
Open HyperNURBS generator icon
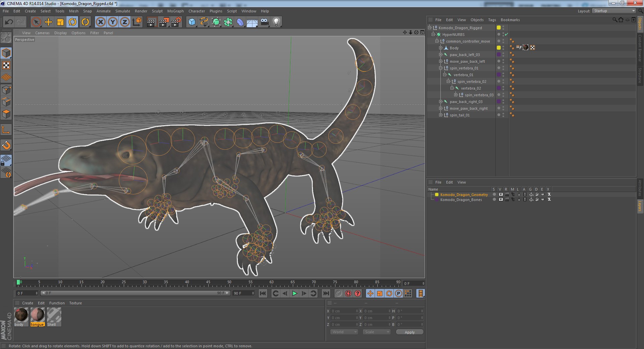click(x=216, y=22)
